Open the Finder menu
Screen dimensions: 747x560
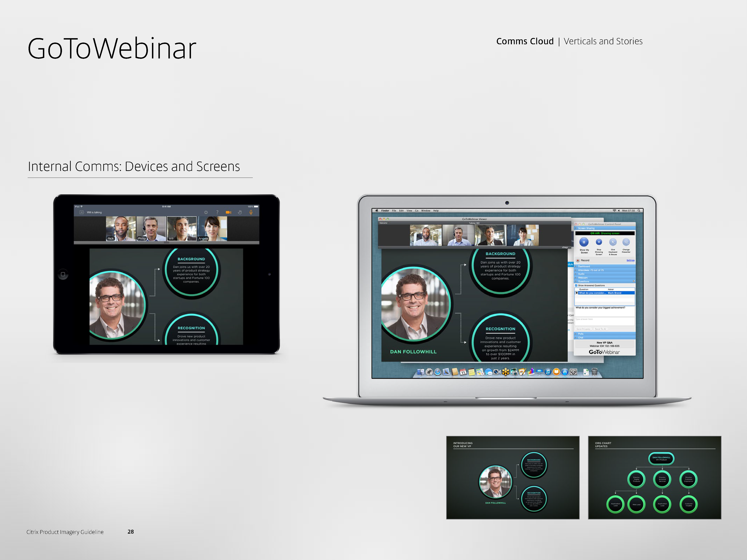point(385,211)
